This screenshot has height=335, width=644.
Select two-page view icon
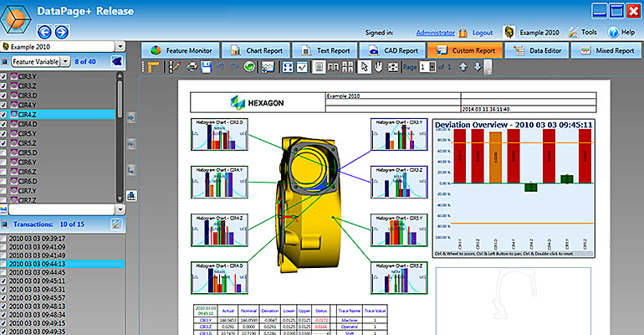tap(333, 67)
